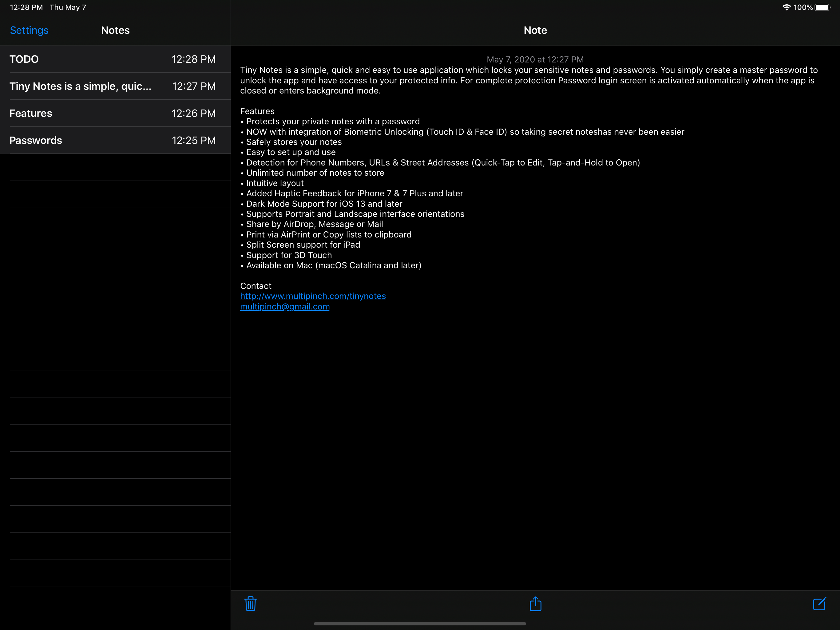The height and width of the screenshot is (630, 840).
Task: Select the Tiny Notes is a simple note
Action: coord(113,86)
